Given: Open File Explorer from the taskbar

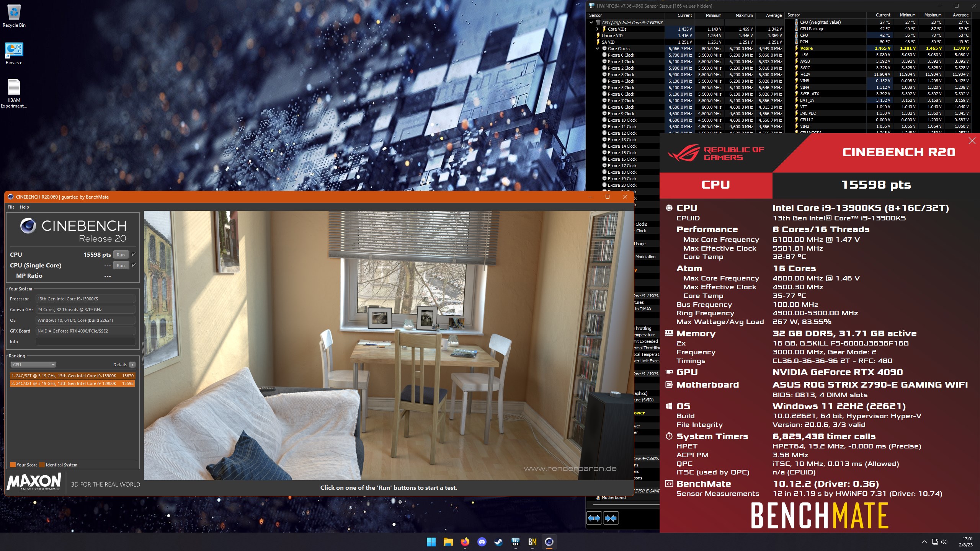Looking at the screenshot, I should click(x=448, y=542).
